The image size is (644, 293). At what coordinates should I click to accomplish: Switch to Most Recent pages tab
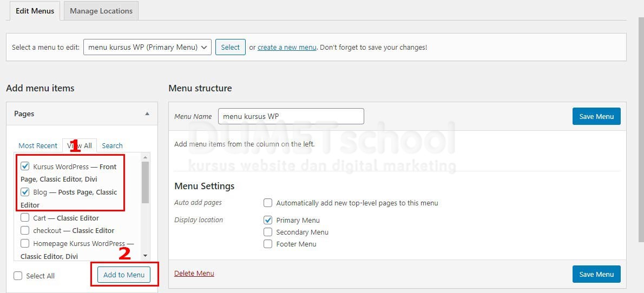point(38,145)
